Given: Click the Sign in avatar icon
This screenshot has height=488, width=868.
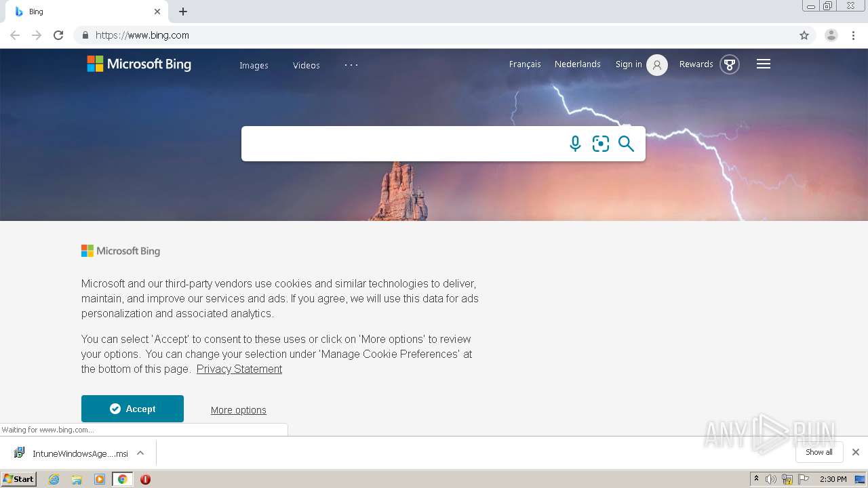Looking at the screenshot, I should [x=657, y=64].
